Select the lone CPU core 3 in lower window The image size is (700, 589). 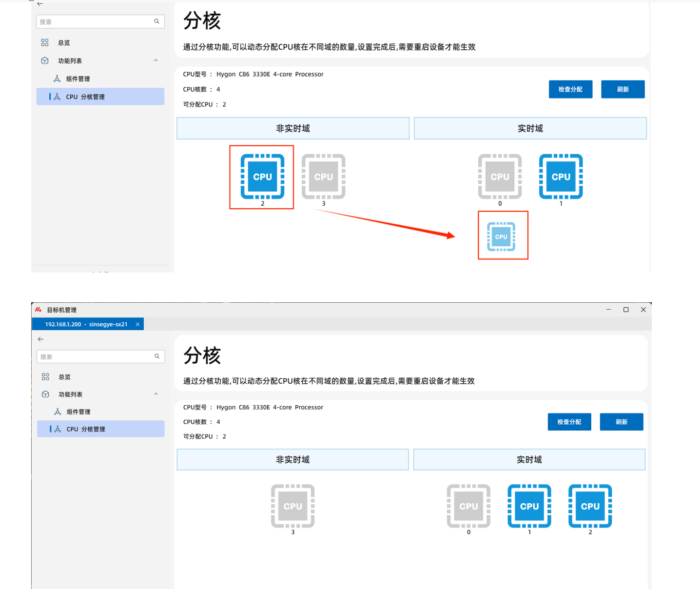click(292, 506)
